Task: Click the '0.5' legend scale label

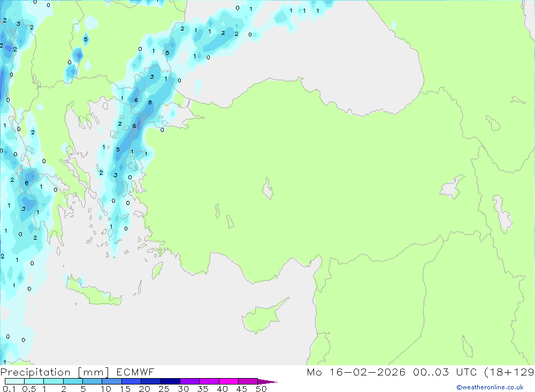Action: point(29,389)
